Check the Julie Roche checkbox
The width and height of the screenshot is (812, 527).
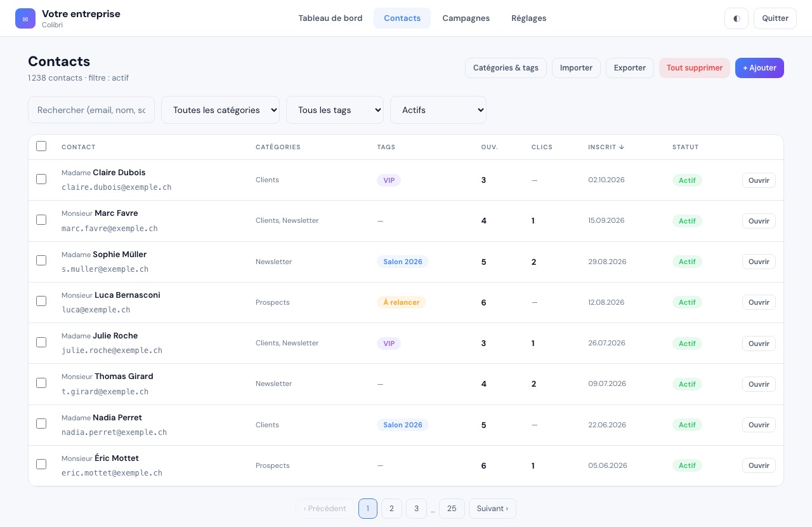[41, 342]
